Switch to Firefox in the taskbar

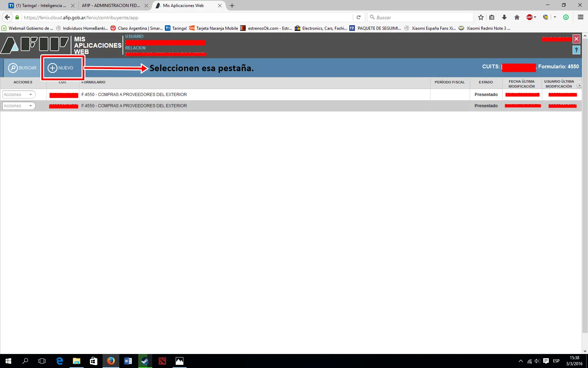(x=111, y=361)
